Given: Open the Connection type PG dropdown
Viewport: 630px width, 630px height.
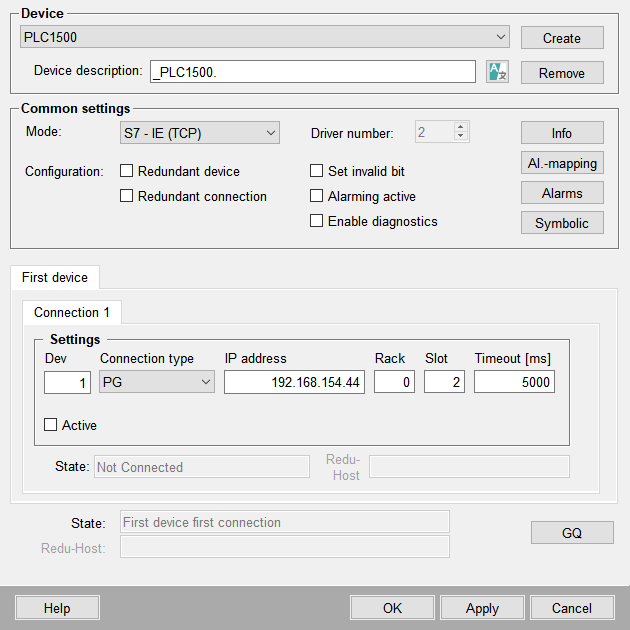Looking at the screenshot, I should pyautogui.click(x=157, y=382).
